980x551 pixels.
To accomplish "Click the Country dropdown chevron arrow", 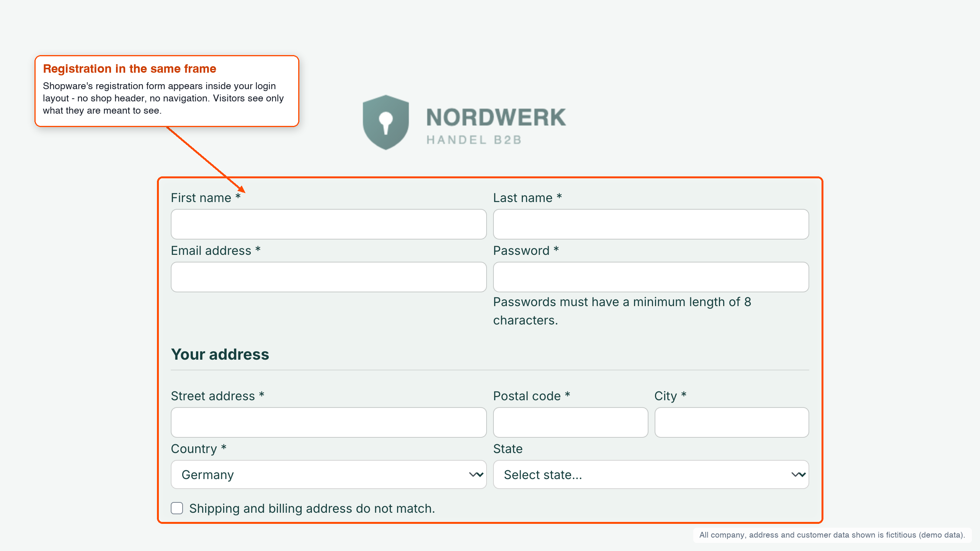I will point(476,474).
